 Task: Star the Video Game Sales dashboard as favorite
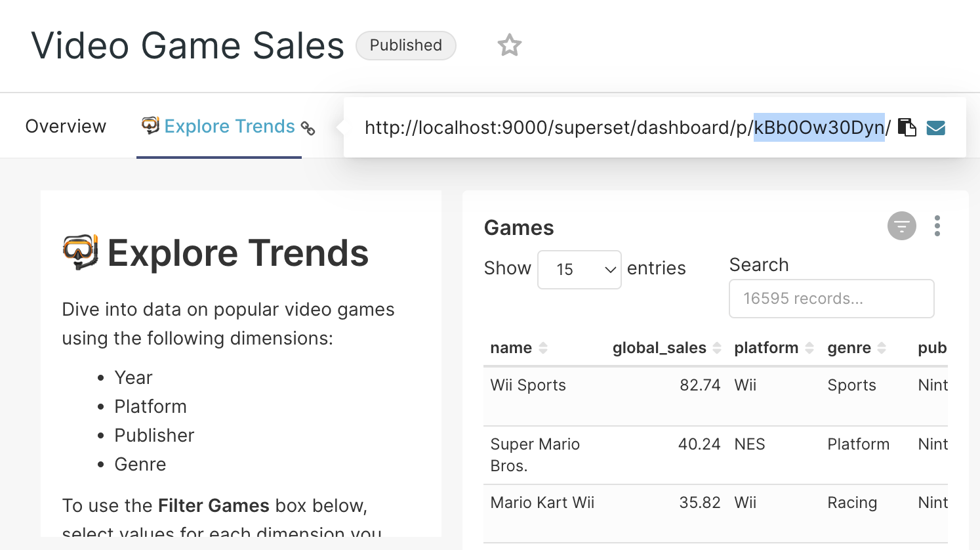[509, 45]
